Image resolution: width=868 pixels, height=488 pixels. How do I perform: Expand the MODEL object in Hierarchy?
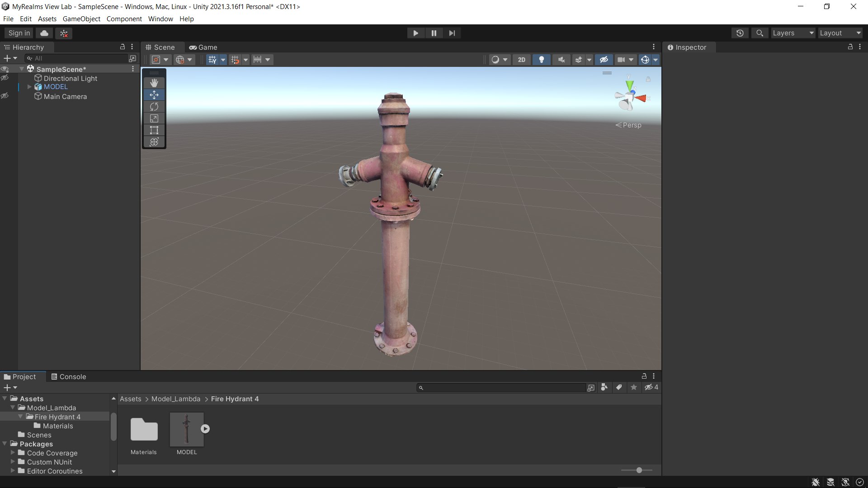[x=29, y=87]
